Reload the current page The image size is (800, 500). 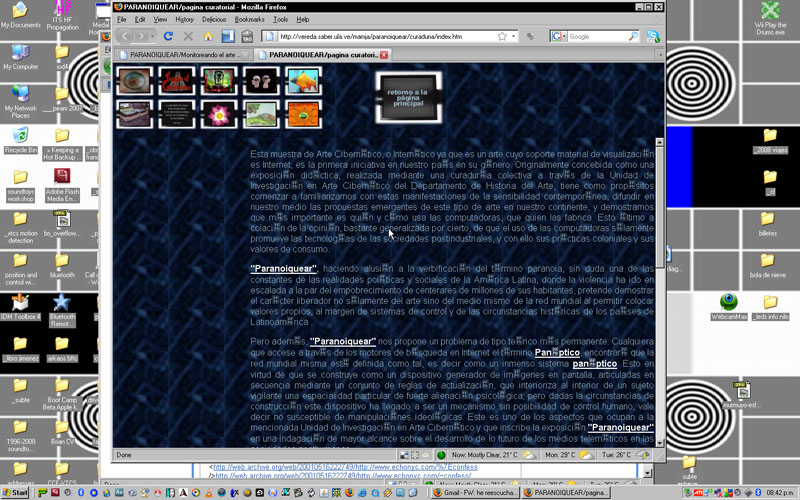[168, 36]
